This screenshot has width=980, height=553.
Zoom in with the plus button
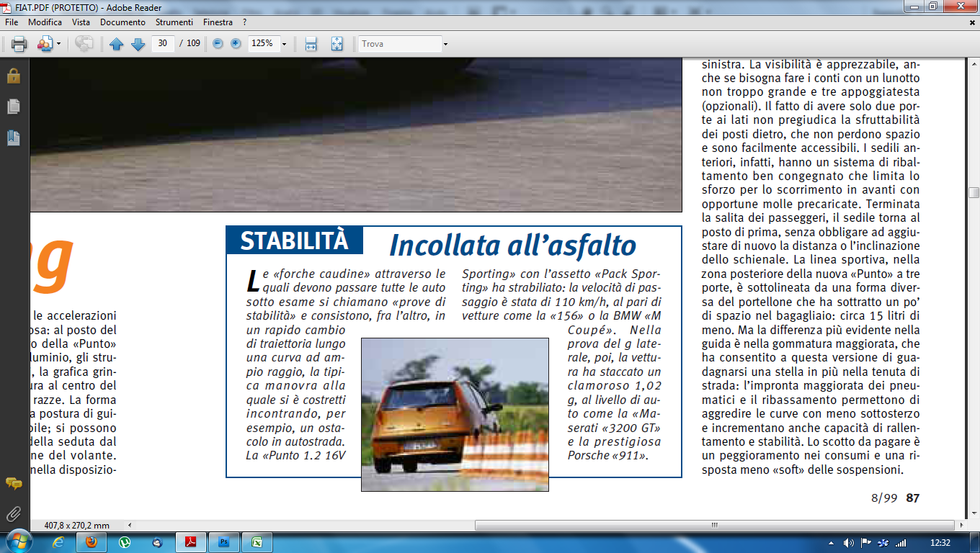coord(236,44)
